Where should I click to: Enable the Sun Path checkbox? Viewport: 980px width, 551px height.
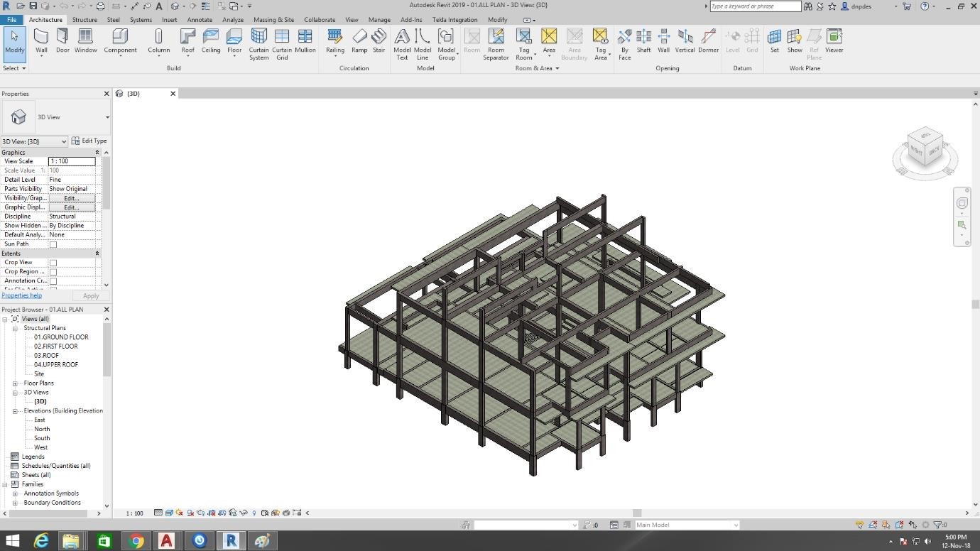53,244
